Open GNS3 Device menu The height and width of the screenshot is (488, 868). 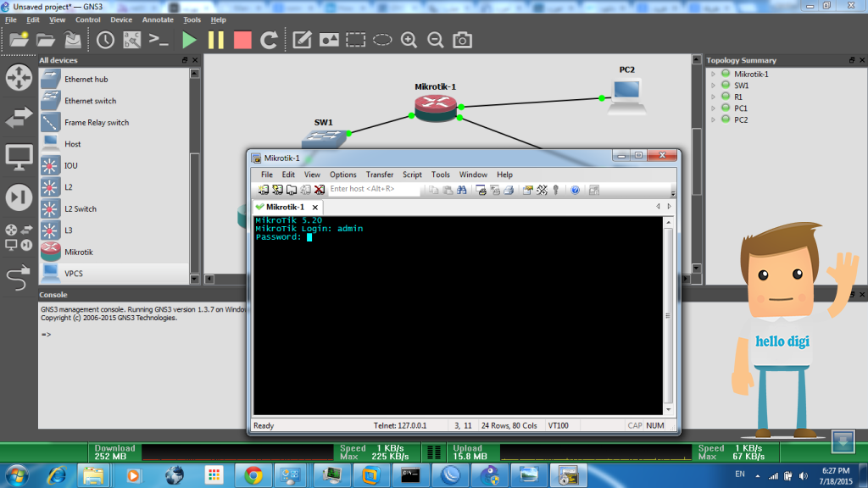(x=120, y=19)
